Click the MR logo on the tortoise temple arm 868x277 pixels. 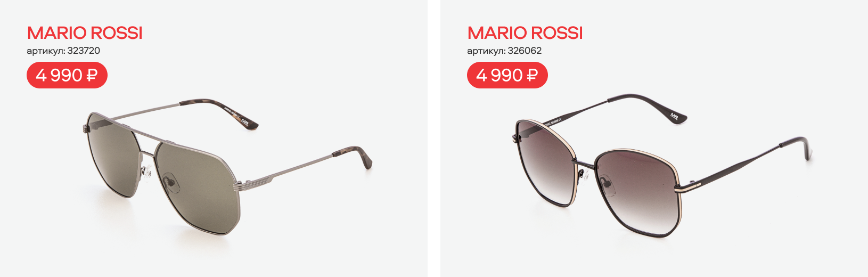(x=245, y=121)
